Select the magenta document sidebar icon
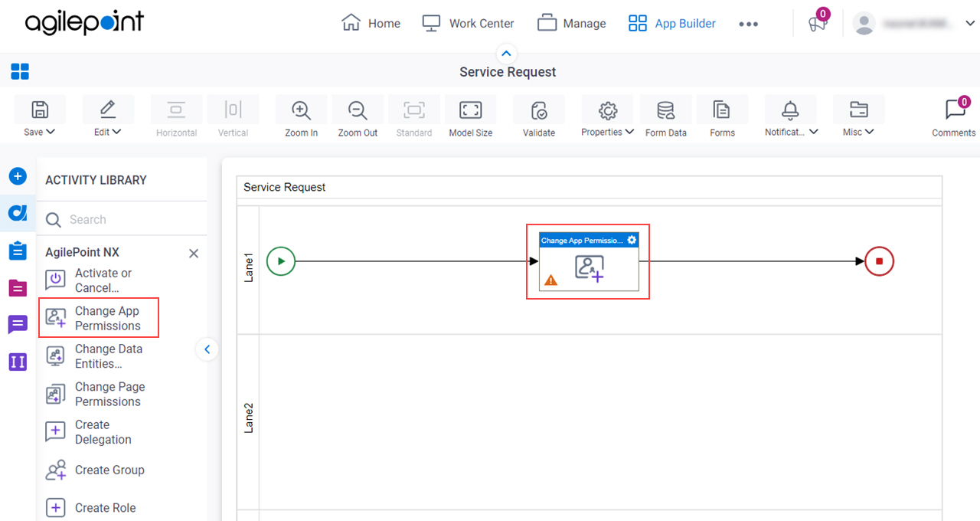 18,288
